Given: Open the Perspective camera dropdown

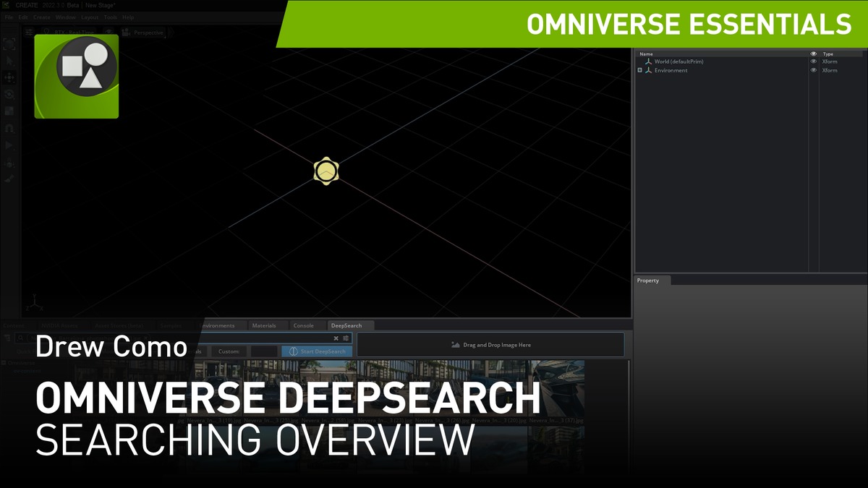Looking at the screenshot, I should (x=143, y=33).
